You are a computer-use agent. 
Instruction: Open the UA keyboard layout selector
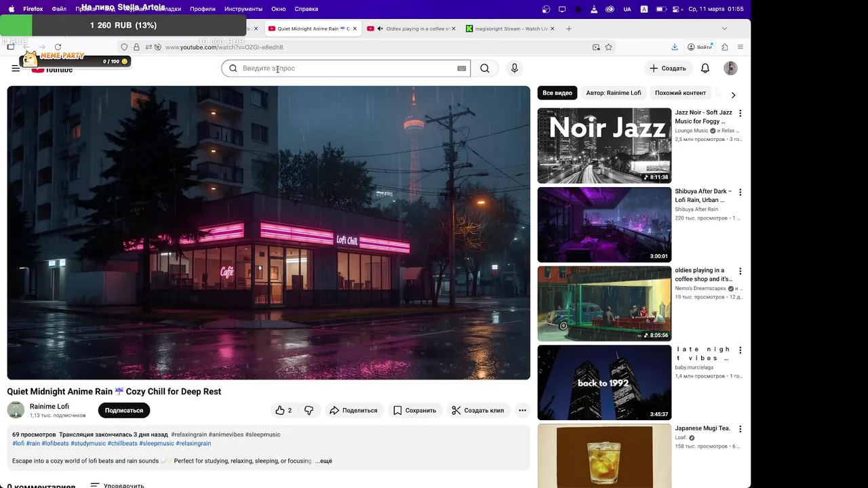pyautogui.click(x=627, y=9)
